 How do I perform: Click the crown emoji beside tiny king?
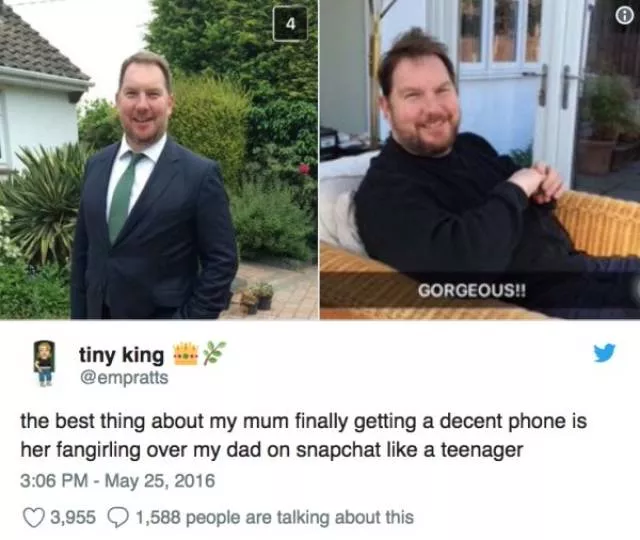187,353
